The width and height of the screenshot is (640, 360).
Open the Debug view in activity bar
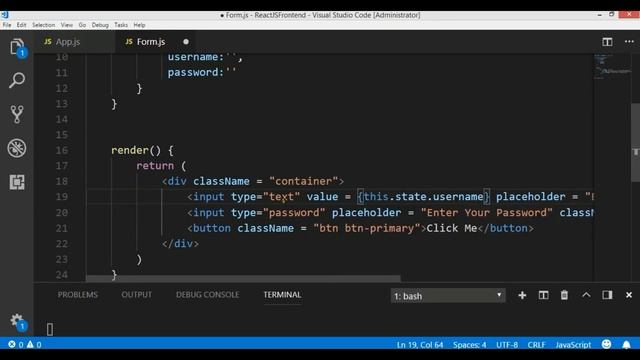[x=17, y=148]
